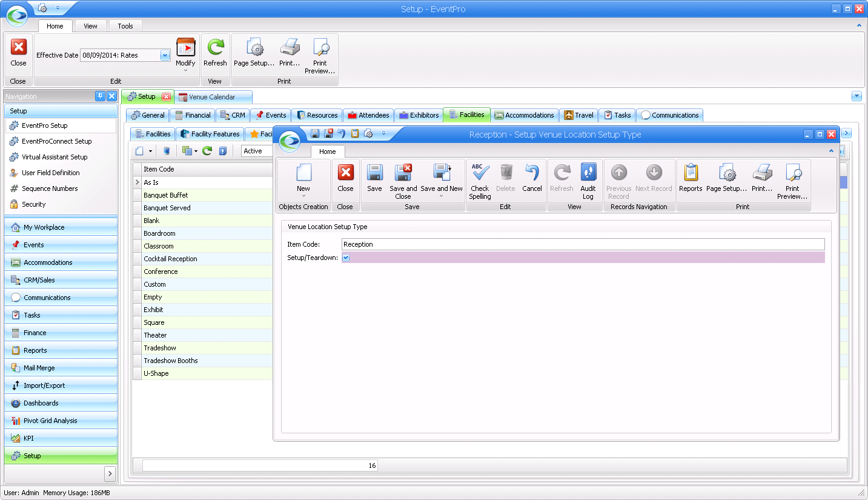Open the Mail Merge navigation group
868x500 pixels.
point(61,368)
